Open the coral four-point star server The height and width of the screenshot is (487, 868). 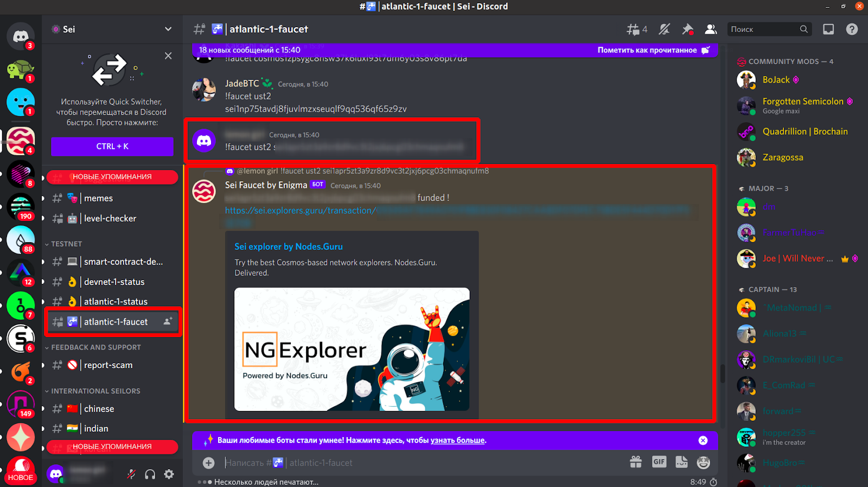[x=21, y=438]
